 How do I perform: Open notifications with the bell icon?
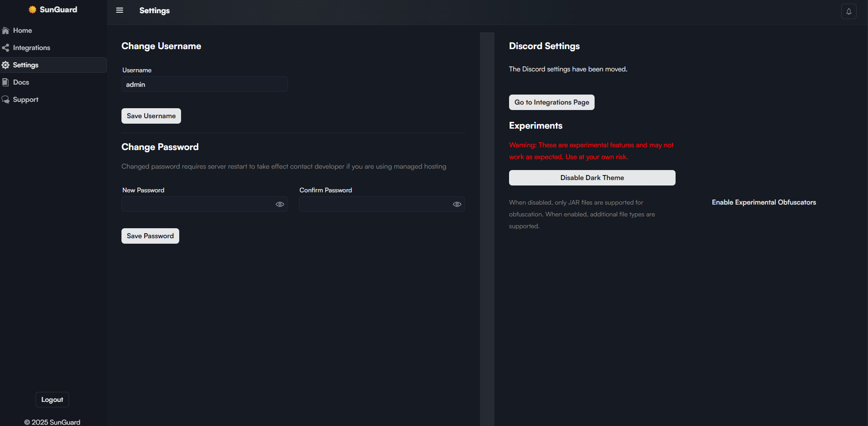[x=848, y=11]
